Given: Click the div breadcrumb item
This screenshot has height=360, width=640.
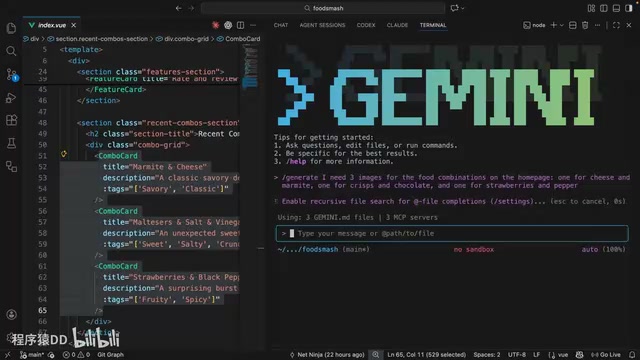Looking at the screenshot, I should coord(31,39).
